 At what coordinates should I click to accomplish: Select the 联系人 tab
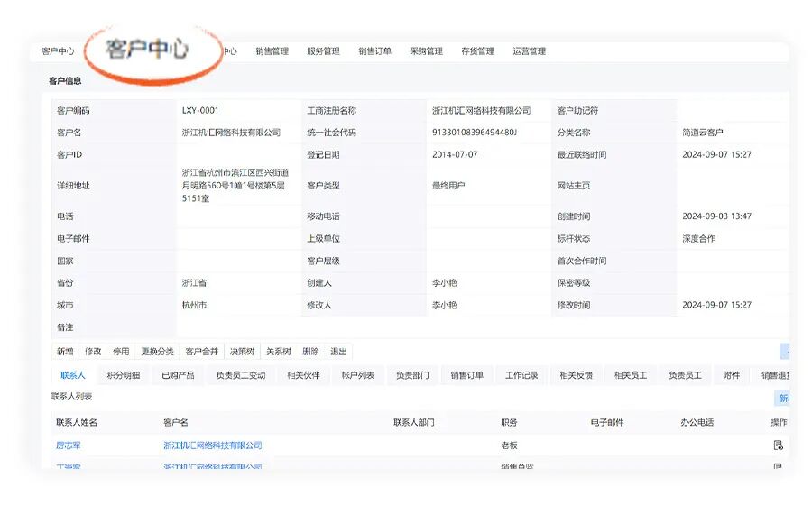point(72,375)
